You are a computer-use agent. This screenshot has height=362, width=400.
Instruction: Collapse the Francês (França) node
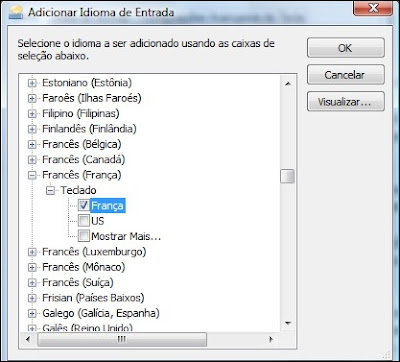point(32,175)
